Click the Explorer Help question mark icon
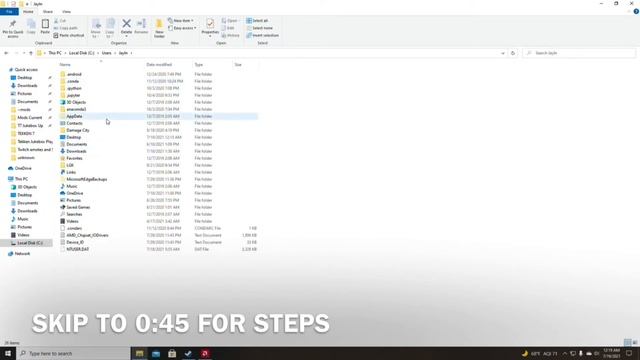This screenshot has height=360, width=640. (x=636, y=11)
